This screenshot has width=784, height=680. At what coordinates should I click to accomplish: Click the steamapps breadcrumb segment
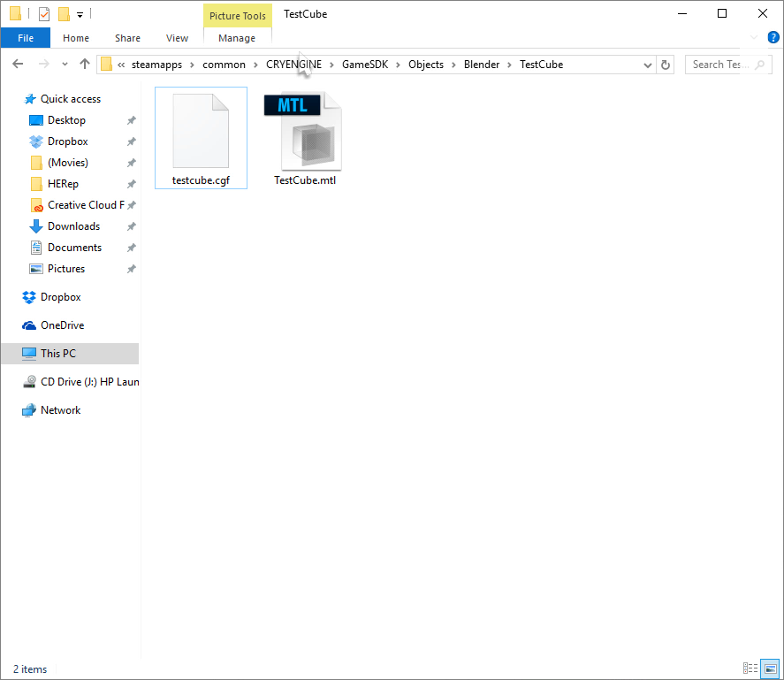(156, 65)
